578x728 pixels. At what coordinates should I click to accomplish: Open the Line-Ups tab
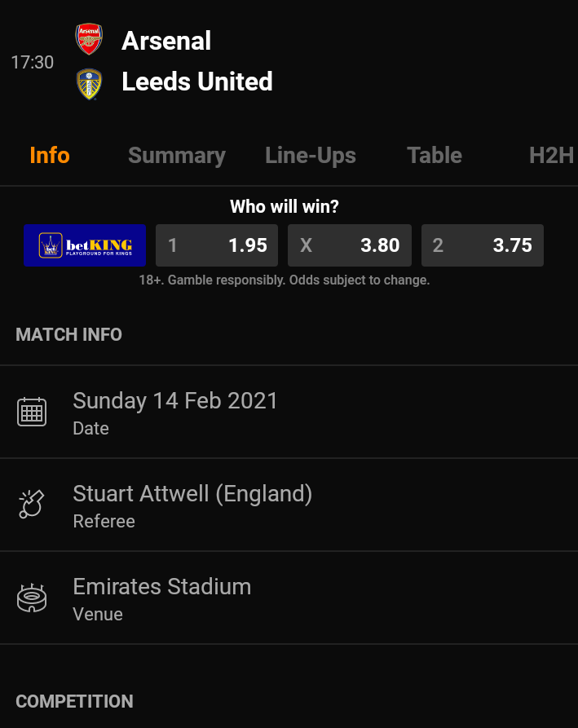310,156
